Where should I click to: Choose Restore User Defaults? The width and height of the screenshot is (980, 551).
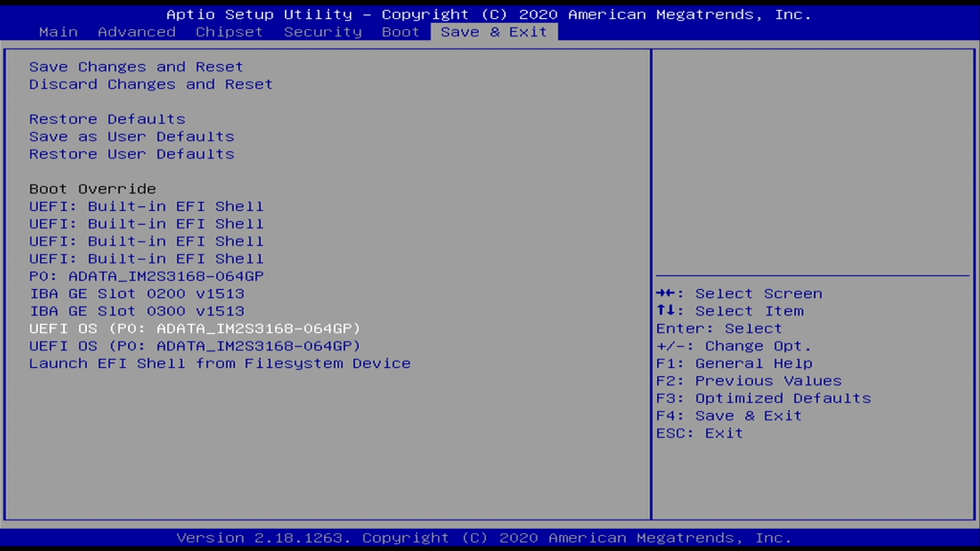132,154
